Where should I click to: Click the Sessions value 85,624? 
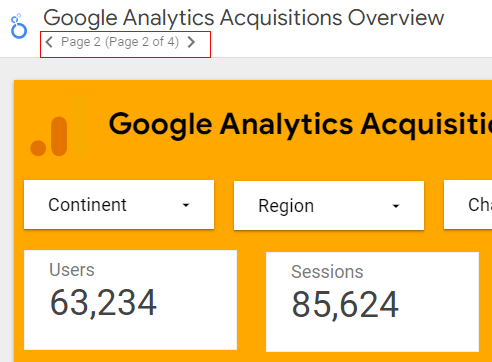pyautogui.click(x=345, y=305)
